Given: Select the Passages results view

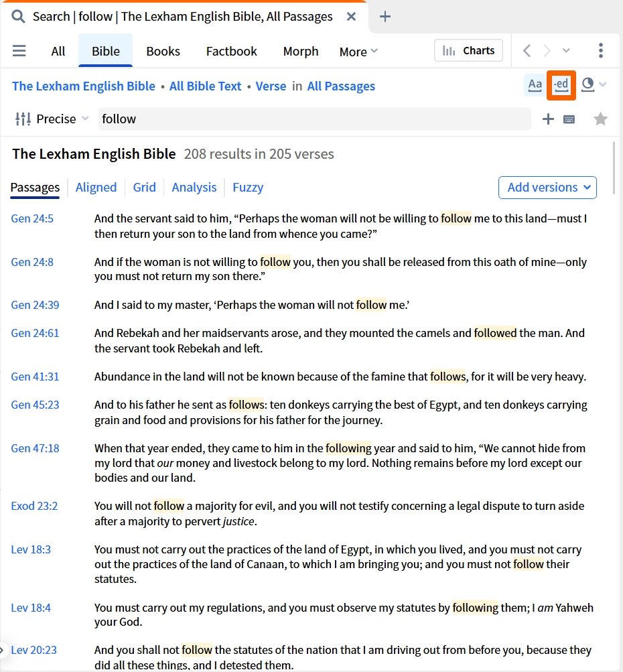Looking at the screenshot, I should pyautogui.click(x=35, y=188).
